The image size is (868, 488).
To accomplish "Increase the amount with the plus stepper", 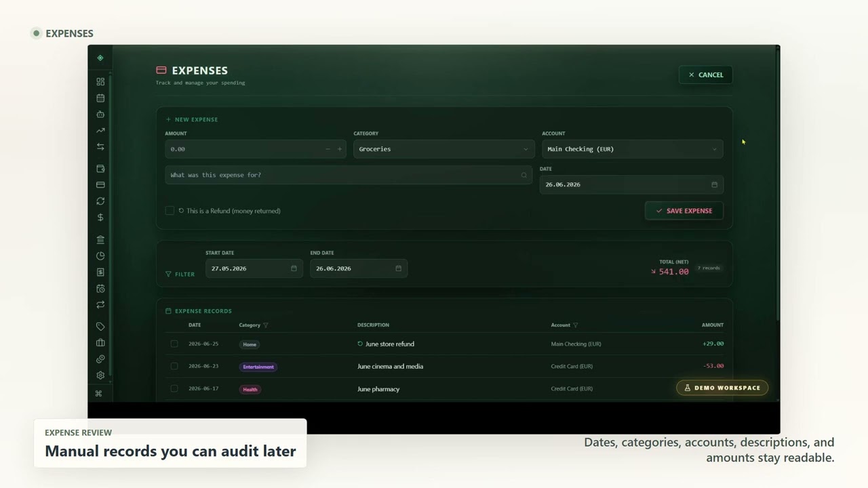I will (x=340, y=149).
